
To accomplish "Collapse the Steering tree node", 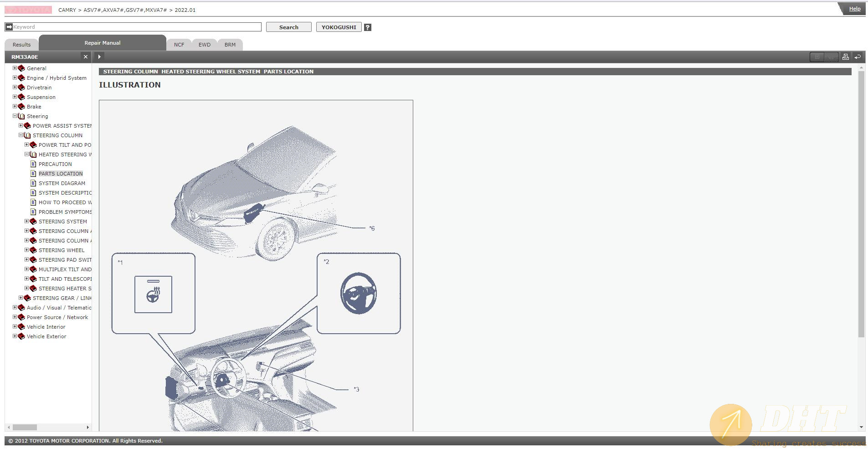I will click(15, 116).
